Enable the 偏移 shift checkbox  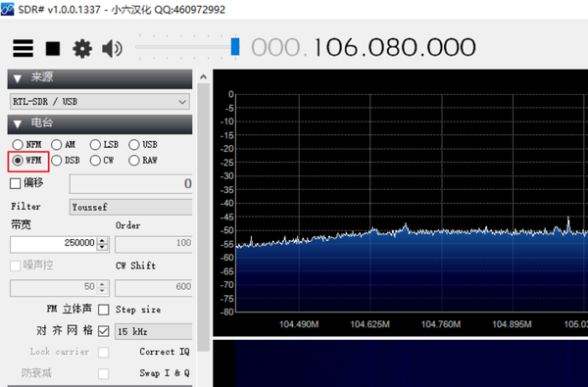point(16,183)
